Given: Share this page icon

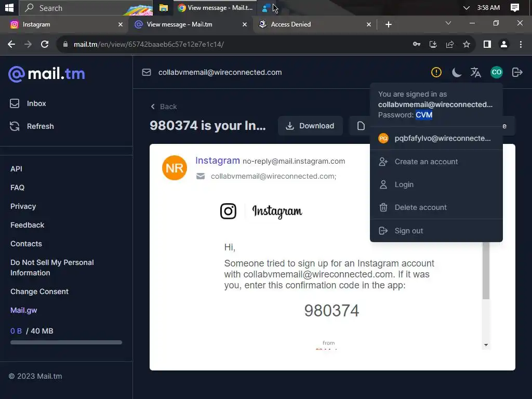Looking at the screenshot, I should coord(450,44).
